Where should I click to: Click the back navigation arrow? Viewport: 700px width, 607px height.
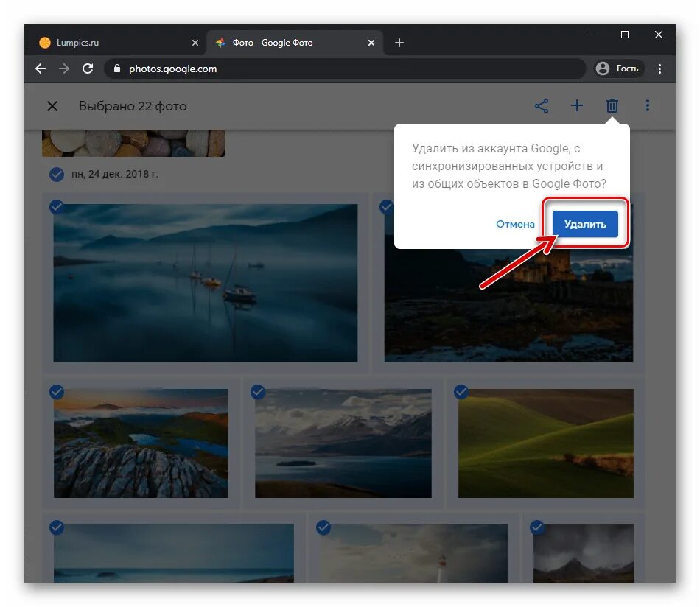40,69
